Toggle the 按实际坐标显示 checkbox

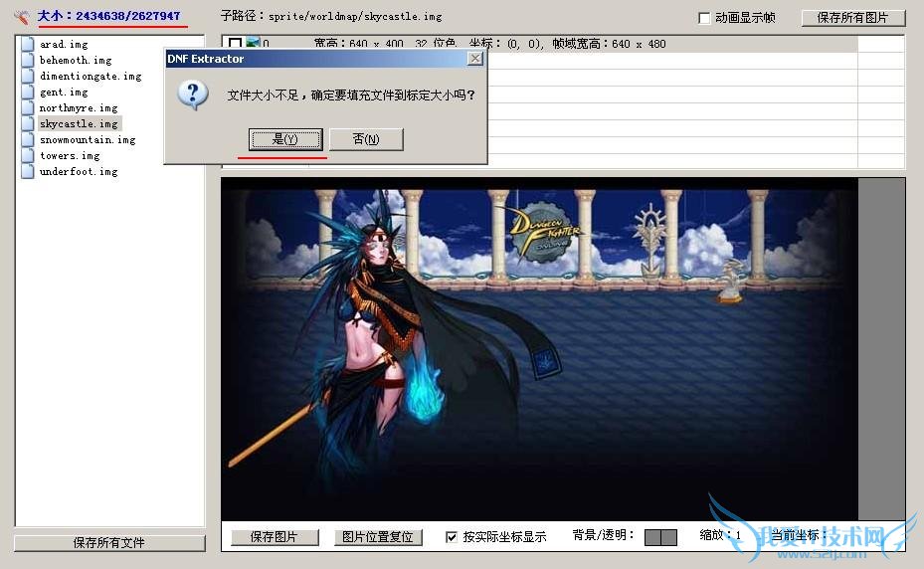[452, 537]
